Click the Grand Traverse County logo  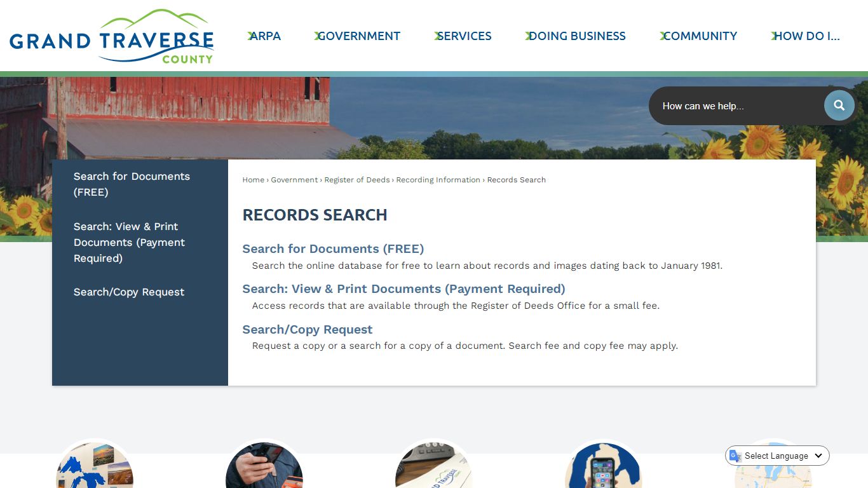pos(112,36)
